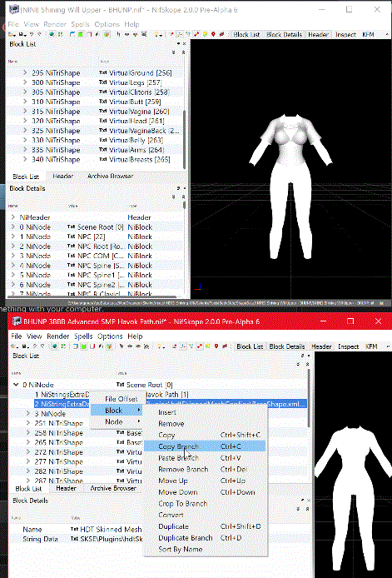Click red pin marker icon in Shining Will Upper window
The height and width of the screenshot is (578, 392).
pos(213,34)
